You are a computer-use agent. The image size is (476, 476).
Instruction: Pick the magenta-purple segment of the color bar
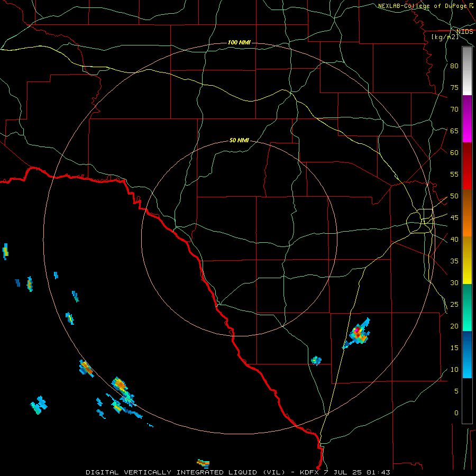(467, 118)
